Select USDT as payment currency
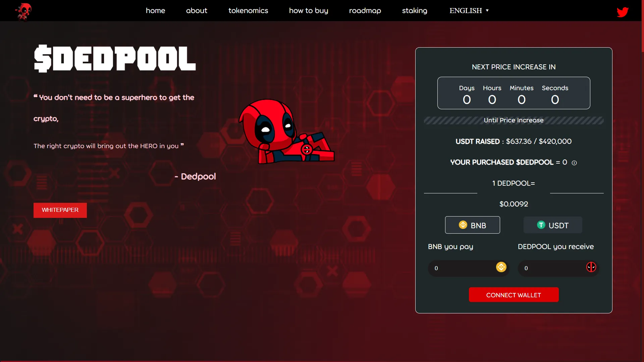644x362 pixels. click(553, 225)
